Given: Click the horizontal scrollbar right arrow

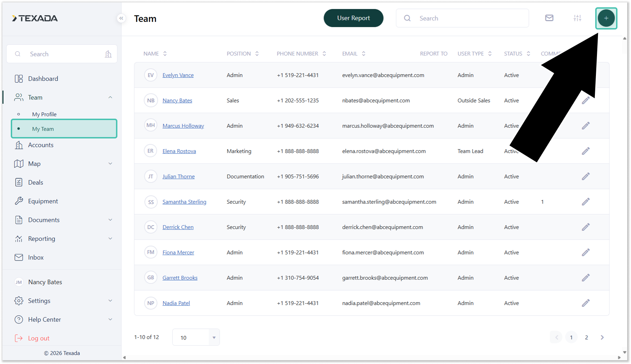Looking at the screenshot, I should coord(619,357).
